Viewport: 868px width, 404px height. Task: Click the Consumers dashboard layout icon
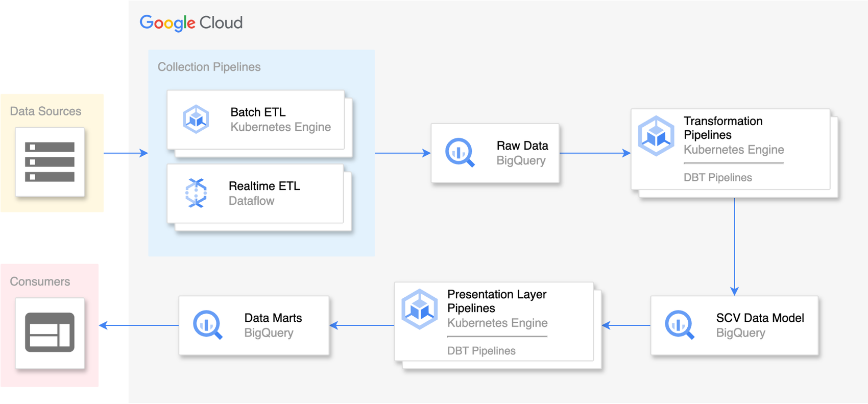click(50, 332)
